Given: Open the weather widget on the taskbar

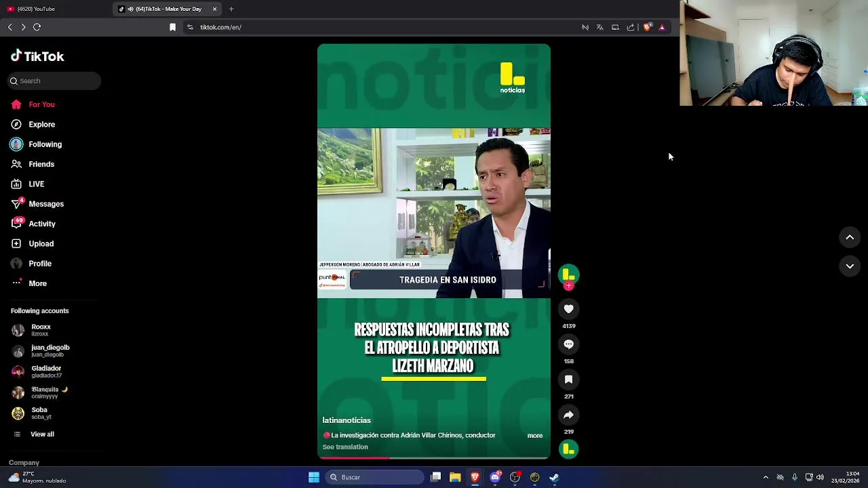Looking at the screenshot, I should [37, 477].
